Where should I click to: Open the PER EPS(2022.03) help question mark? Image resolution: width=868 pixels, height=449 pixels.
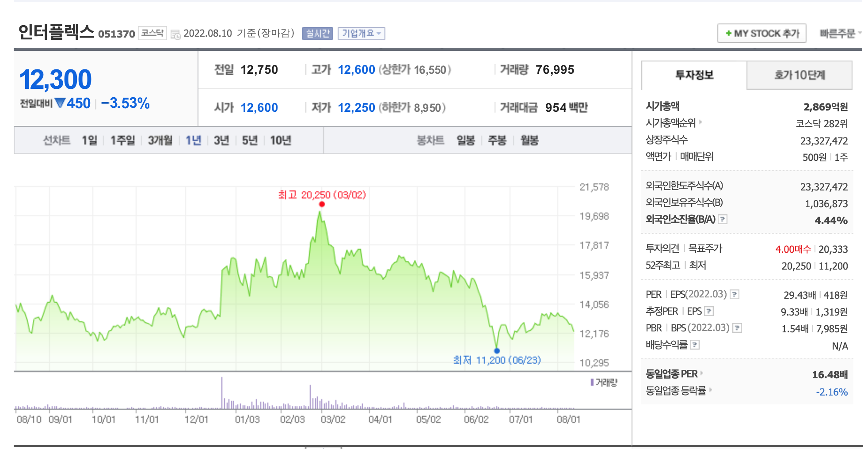point(735,294)
